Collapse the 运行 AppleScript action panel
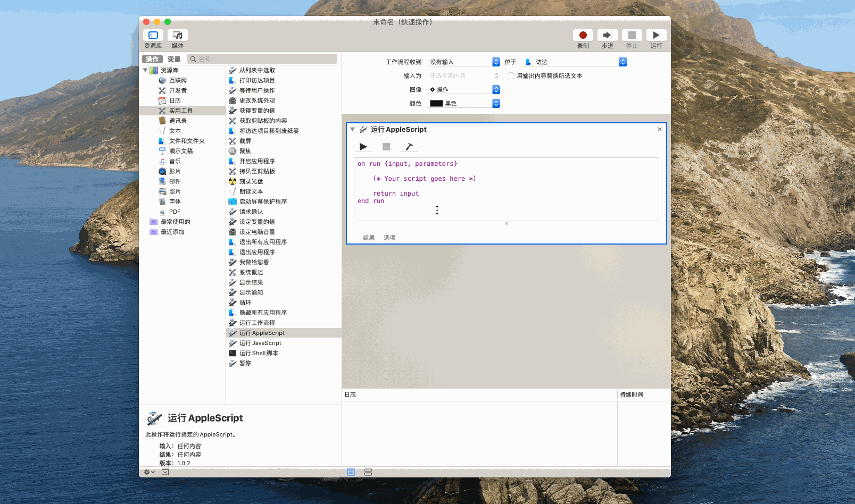 coord(352,129)
